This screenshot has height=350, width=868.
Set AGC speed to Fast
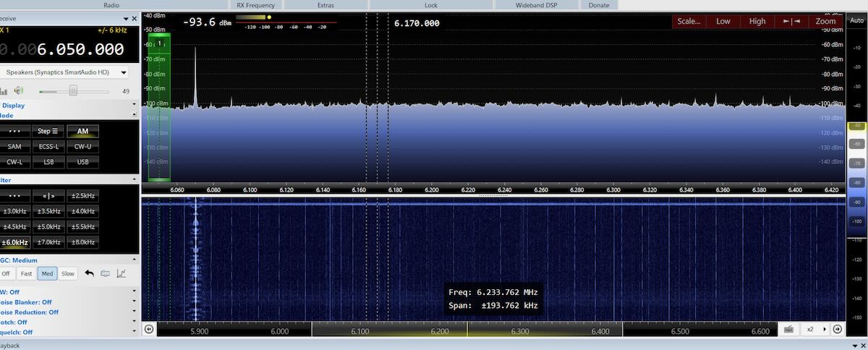[x=26, y=273]
